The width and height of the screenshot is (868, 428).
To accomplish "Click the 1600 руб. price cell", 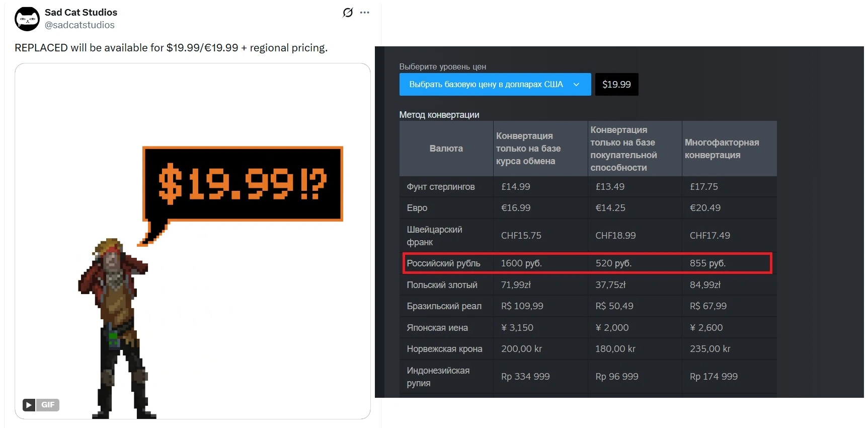I will (x=521, y=263).
